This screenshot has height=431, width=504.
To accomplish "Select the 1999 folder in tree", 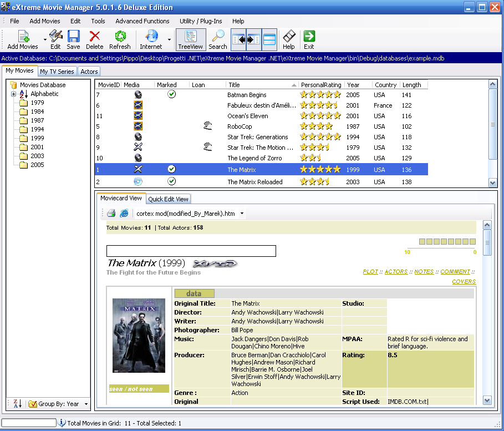I will tap(37, 138).
